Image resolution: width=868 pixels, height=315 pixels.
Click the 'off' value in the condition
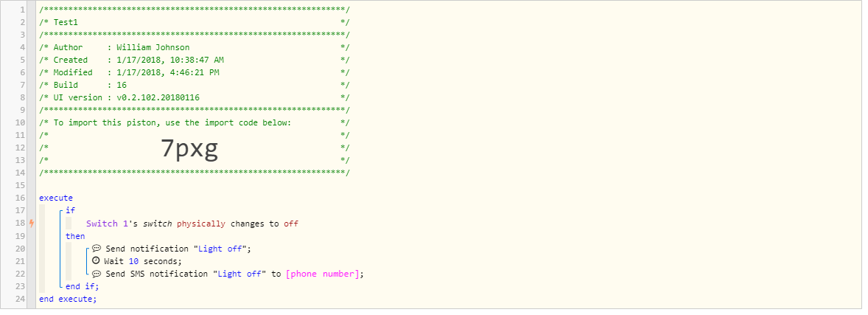click(x=291, y=224)
